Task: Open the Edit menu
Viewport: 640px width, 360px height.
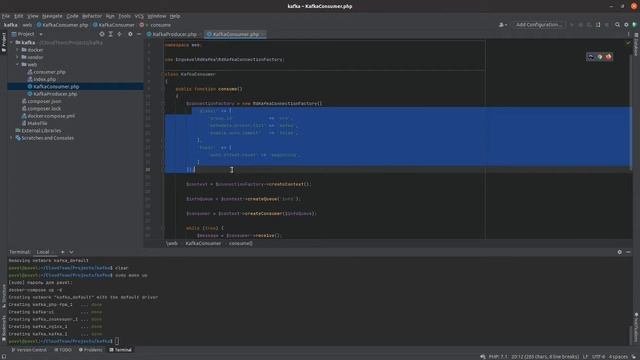Action: click(18, 16)
